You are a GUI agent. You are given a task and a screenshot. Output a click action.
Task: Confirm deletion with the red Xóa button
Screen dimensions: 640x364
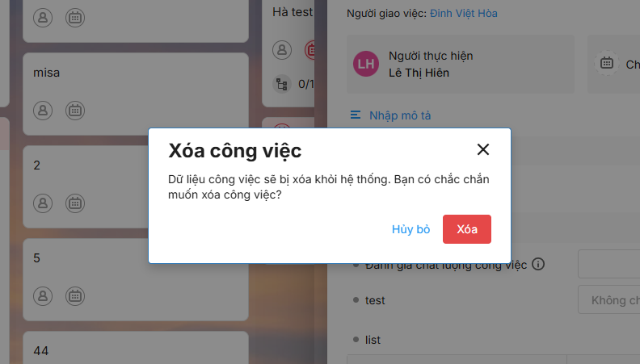click(466, 229)
